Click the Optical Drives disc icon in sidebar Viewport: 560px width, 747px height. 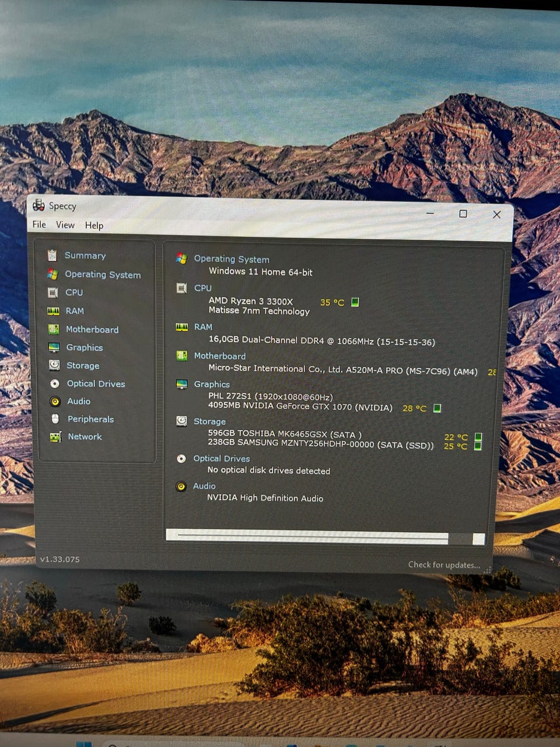point(55,383)
